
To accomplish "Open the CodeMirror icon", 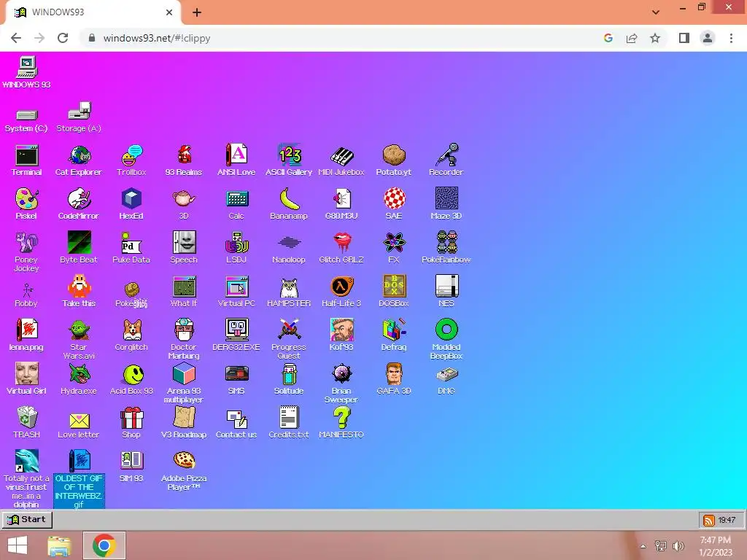I will point(79,199).
